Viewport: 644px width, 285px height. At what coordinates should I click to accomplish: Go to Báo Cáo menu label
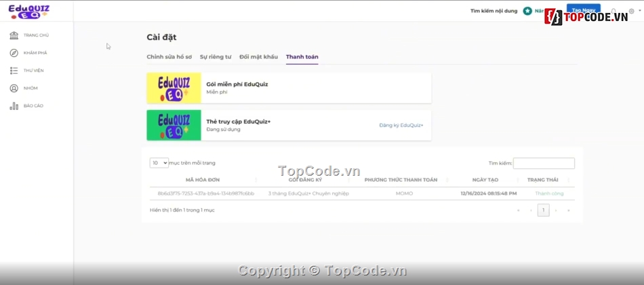click(33, 106)
